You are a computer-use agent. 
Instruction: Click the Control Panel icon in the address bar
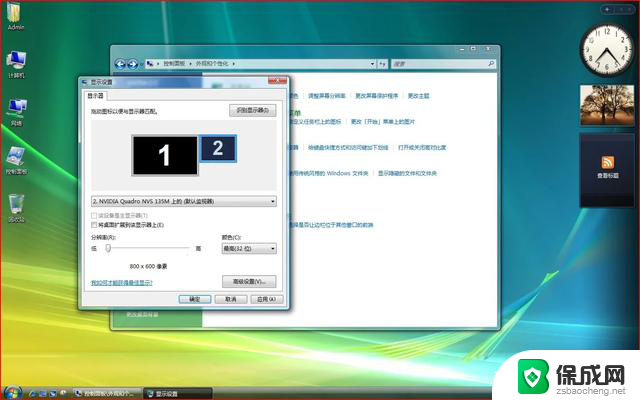[x=150, y=63]
